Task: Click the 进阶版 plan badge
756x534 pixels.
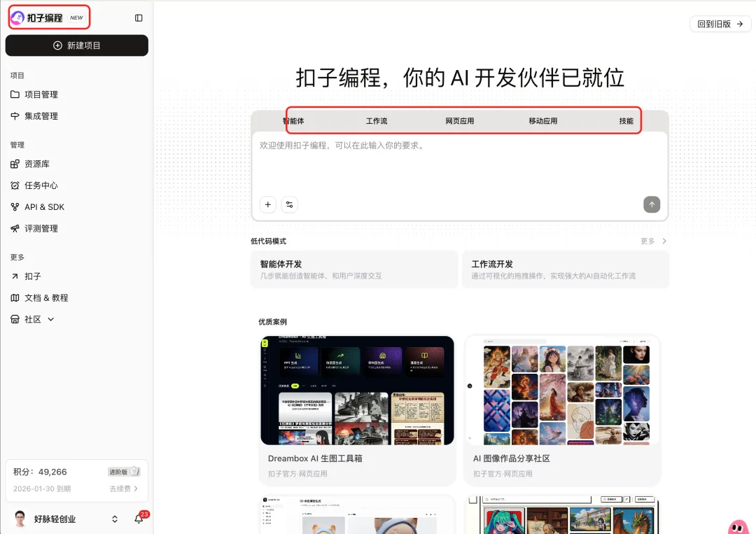Action: coord(125,472)
